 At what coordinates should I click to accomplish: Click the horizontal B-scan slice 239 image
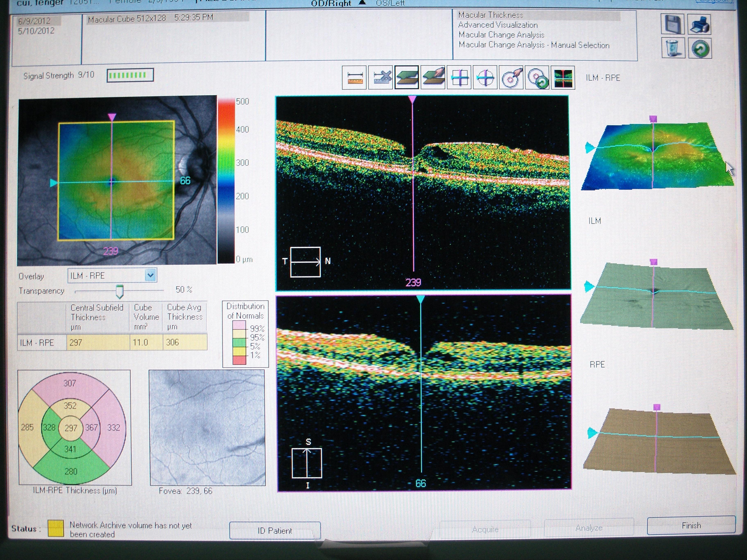[423, 193]
